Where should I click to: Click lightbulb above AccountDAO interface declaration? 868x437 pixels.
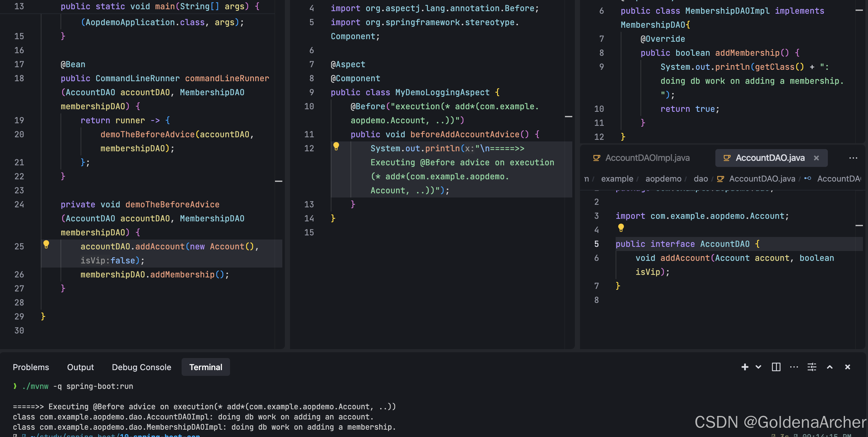(x=621, y=228)
